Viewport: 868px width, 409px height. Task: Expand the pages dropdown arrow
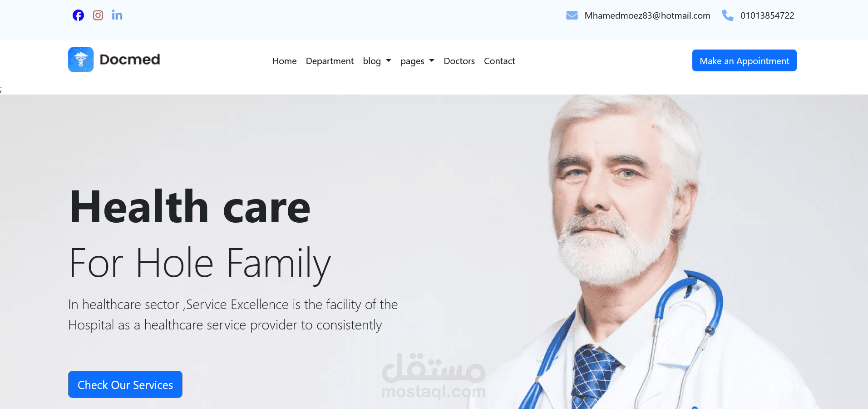[x=432, y=60]
